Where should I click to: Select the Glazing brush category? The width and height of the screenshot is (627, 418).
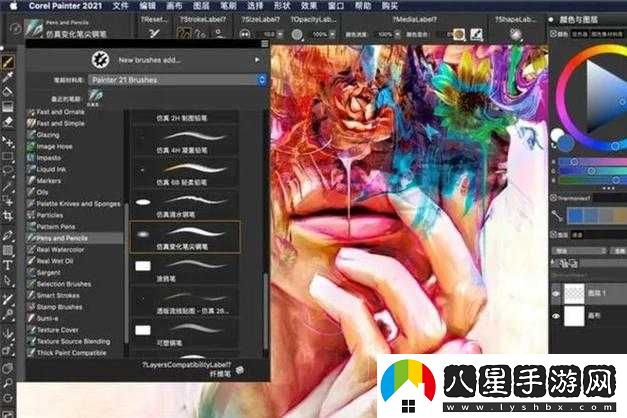74,135
